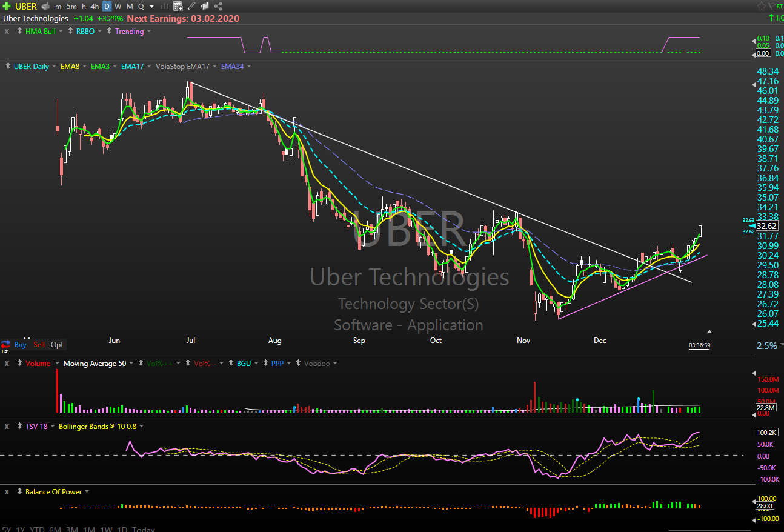Open the more timeframes dropdown arrow
Image resolution: width=784 pixels, height=532 pixels.
(x=151, y=6)
